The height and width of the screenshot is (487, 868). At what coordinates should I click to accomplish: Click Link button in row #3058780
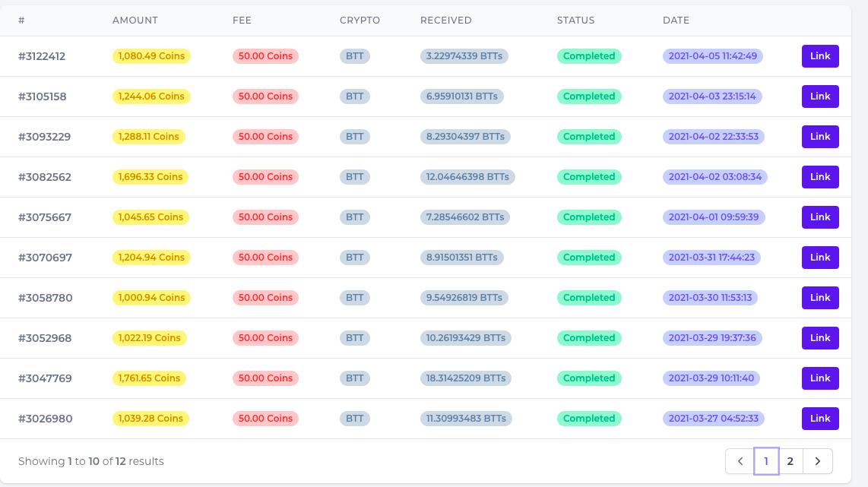[x=820, y=298]
